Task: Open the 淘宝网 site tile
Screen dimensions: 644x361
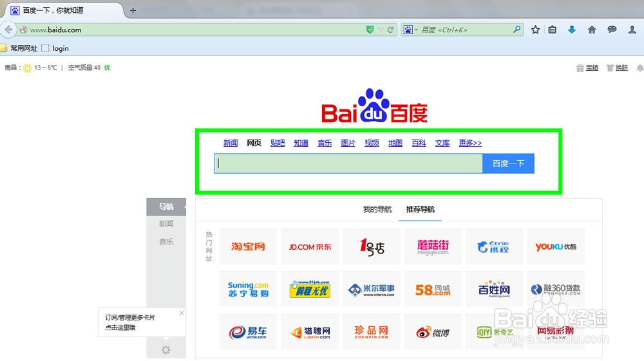Action: [x=248, y=246]
